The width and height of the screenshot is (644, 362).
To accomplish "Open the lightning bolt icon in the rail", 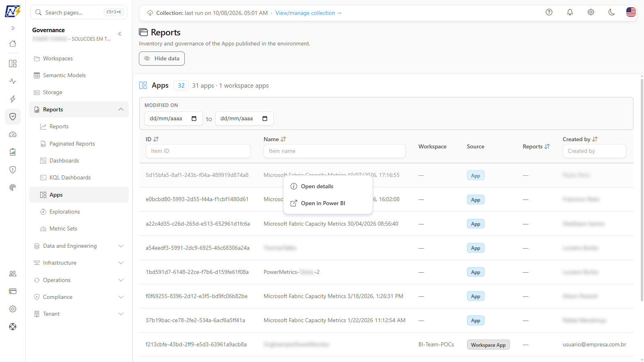I will click(13, 99).
